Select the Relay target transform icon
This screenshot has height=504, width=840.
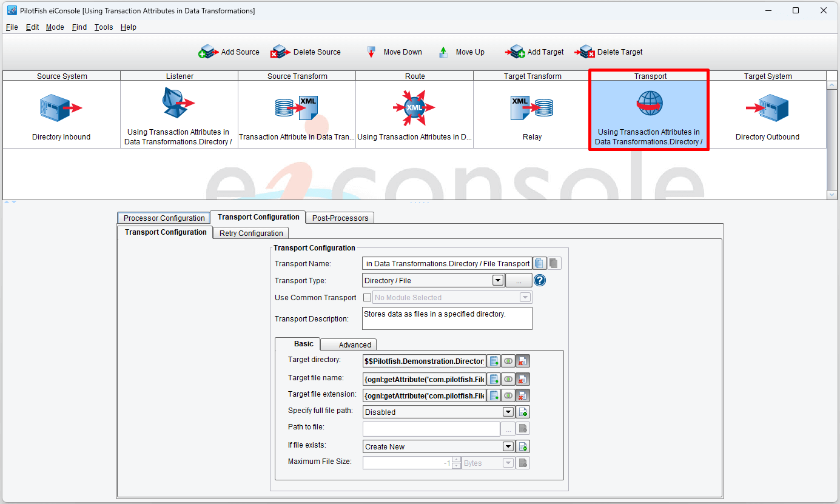click(532, 107)
